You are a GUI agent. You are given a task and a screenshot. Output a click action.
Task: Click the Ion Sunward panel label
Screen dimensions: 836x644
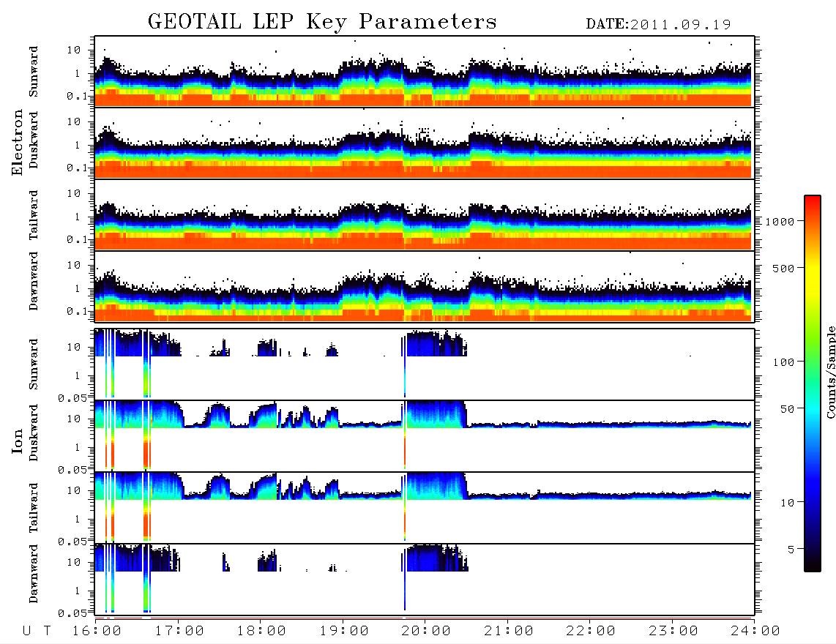[x=34, y=364]
